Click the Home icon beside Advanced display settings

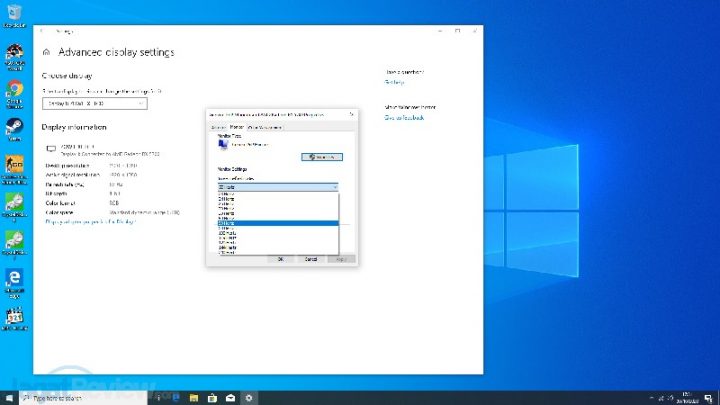pos(46,52)
